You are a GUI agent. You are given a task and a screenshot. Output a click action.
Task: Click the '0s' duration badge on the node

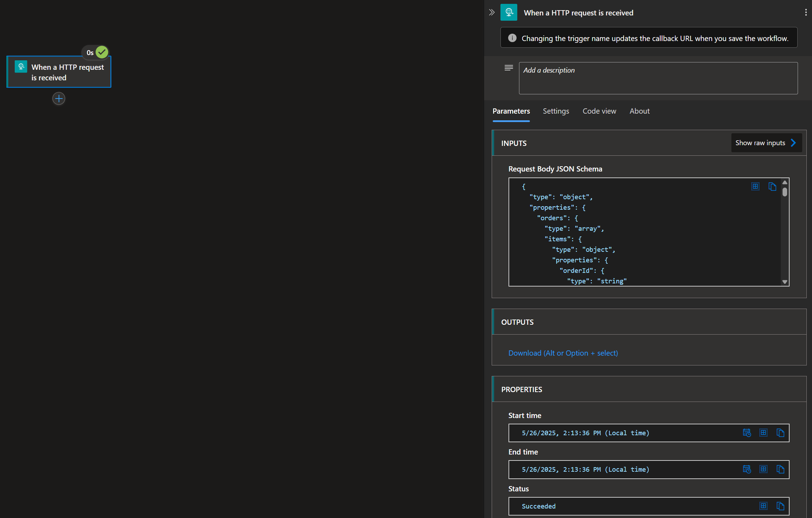pos(90,53)
